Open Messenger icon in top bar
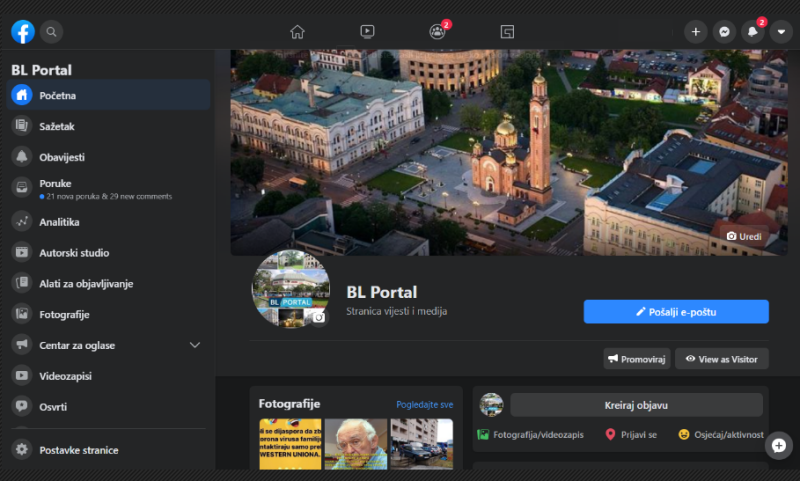The width and height of the screenshot is (800, 481). pos(724,32)
